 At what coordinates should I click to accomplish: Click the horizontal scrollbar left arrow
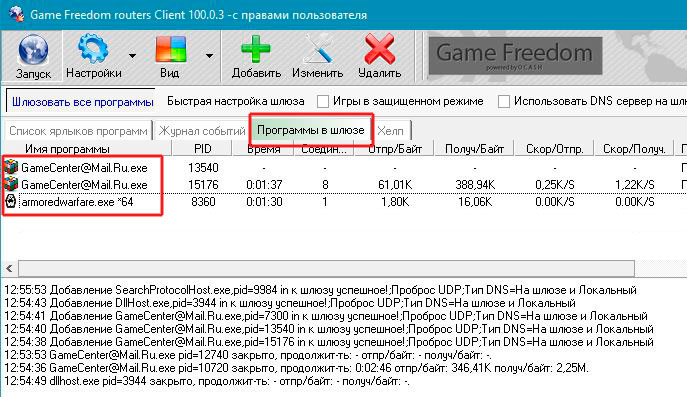click(x=9, y=268)
